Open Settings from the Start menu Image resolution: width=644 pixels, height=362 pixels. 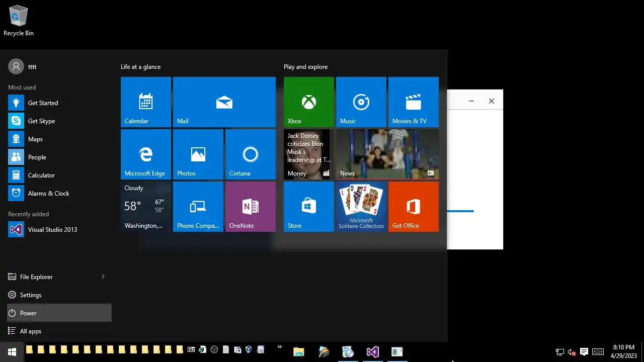59,295
